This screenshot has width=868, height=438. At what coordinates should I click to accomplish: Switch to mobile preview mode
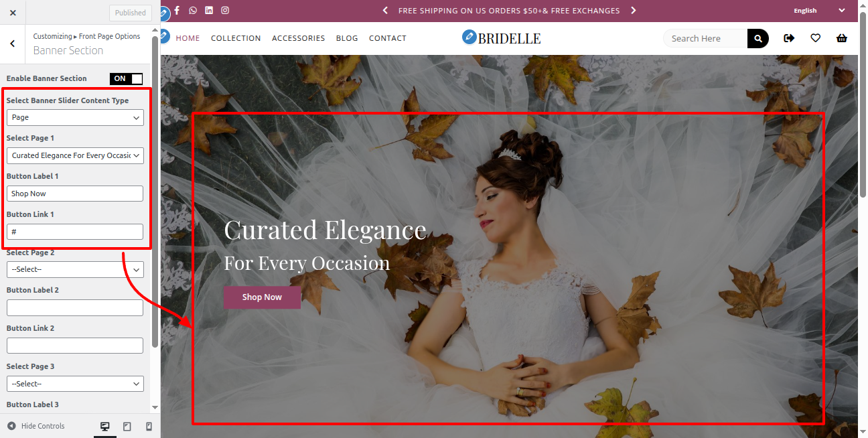pos(149,426)
